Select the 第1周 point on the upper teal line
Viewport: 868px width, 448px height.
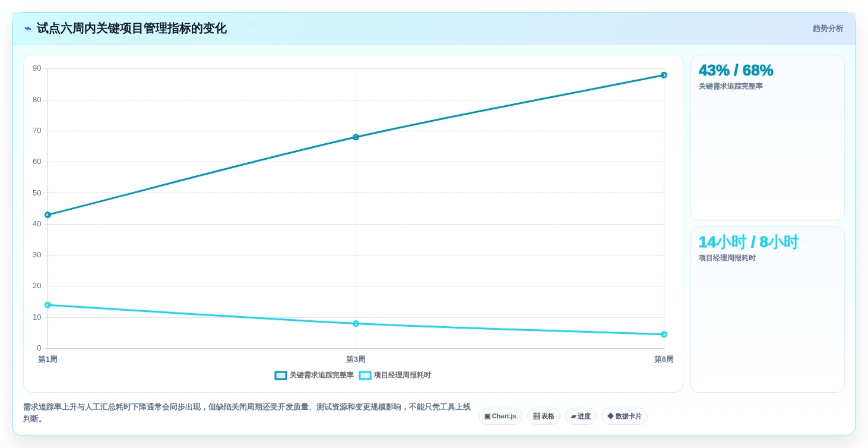coord(47,215)
